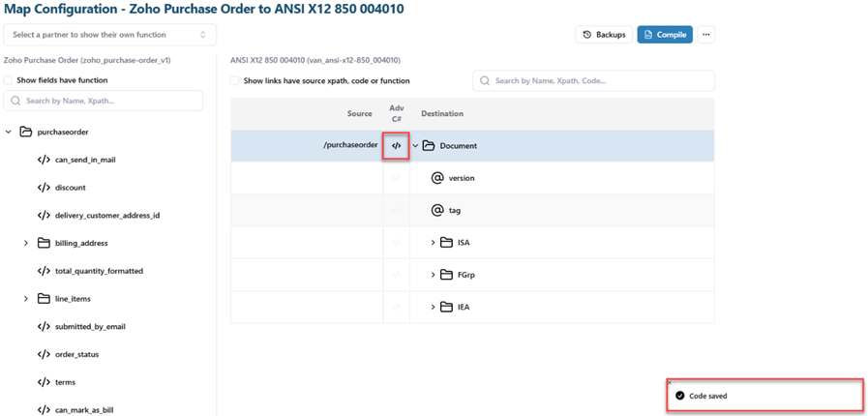Open Adv C# code for Document row

(396, 146)
